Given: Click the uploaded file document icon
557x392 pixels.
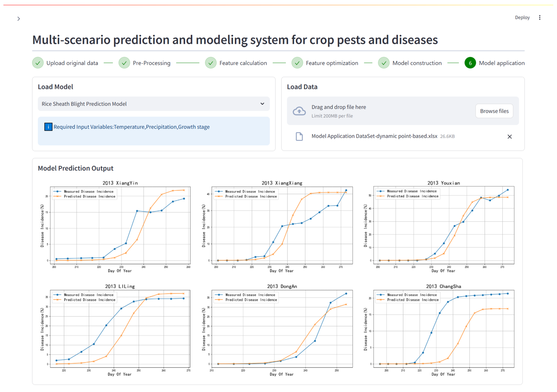Looking at the screenshot, I should pyautogui.click(x=299, y=136).
